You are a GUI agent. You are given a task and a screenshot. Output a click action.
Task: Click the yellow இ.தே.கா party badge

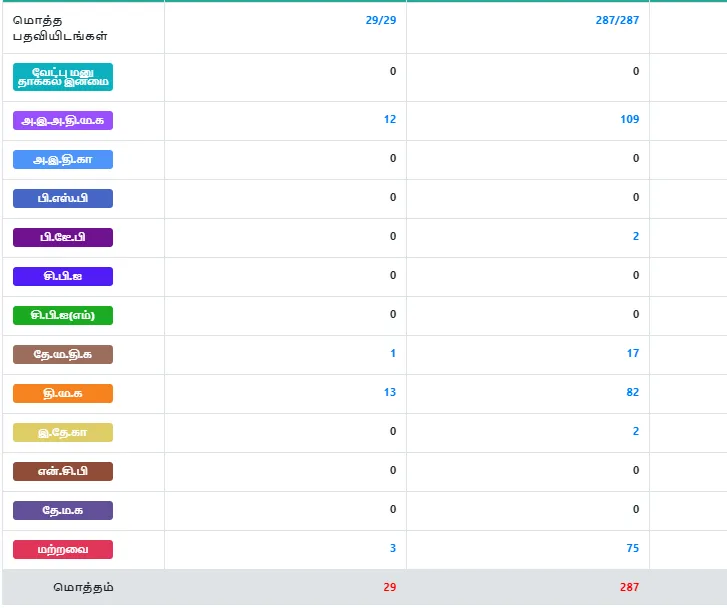(x=63, y=432)
